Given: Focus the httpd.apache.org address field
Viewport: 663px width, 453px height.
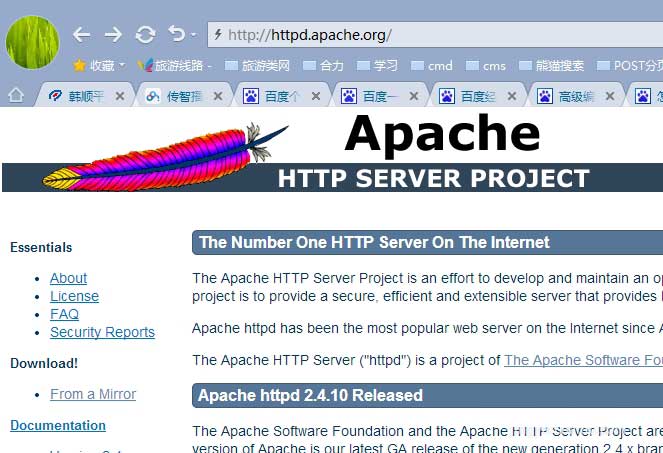Looking at the screenshot, I should [x=435, y=35].
